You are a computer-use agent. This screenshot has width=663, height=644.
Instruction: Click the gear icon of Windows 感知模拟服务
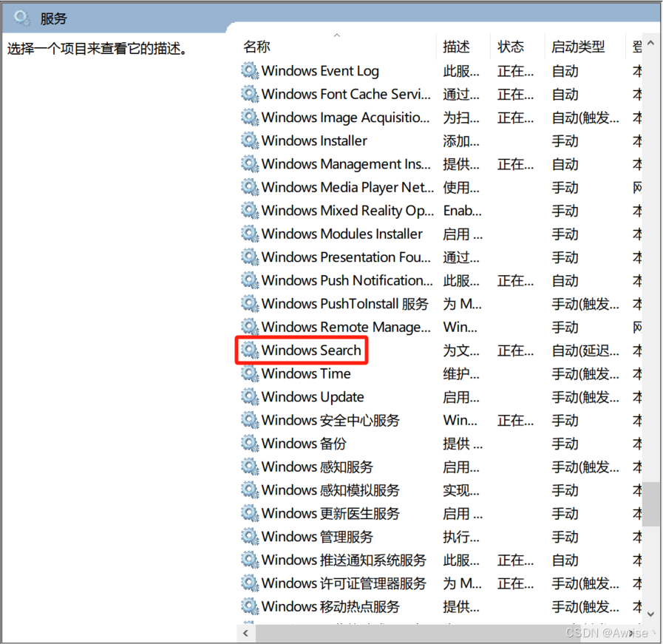(250, 489)
